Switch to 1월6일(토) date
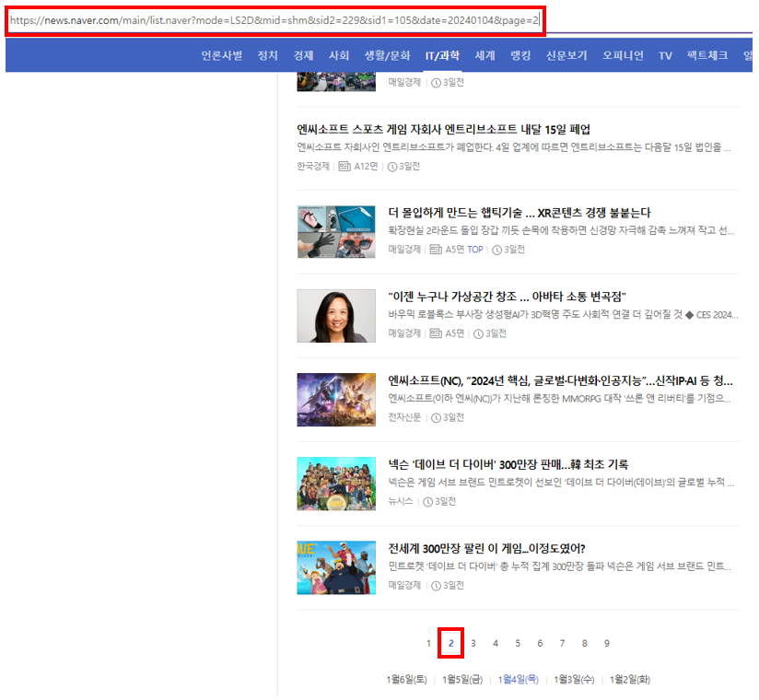 click(x=406, y=680)
